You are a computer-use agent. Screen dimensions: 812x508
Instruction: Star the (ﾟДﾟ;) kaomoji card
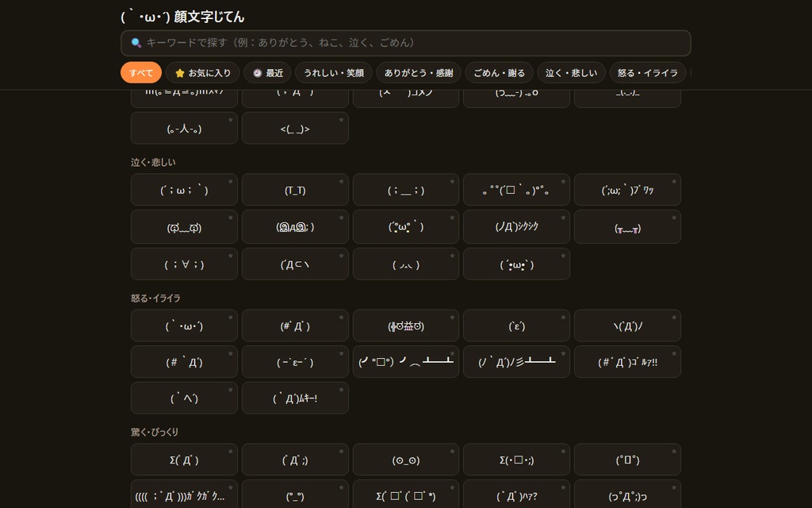click(341, 451)
